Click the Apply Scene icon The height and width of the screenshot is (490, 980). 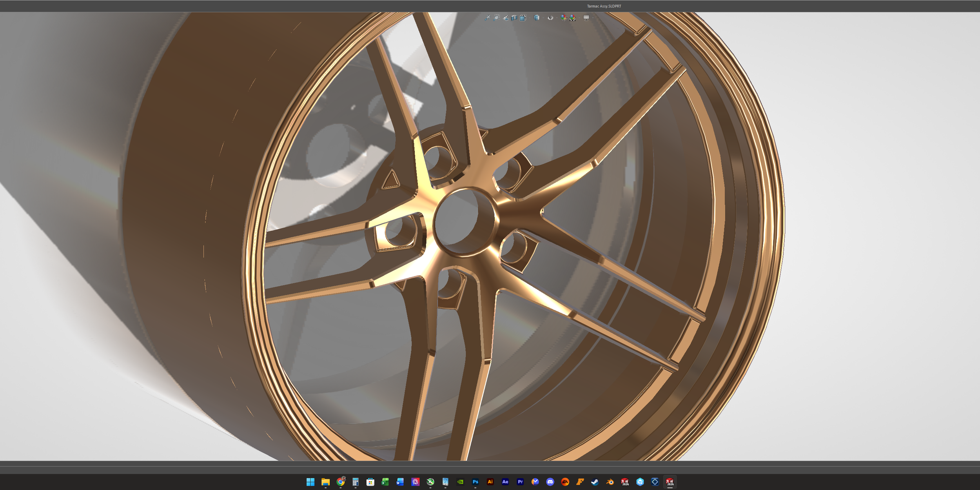[573, 18]
